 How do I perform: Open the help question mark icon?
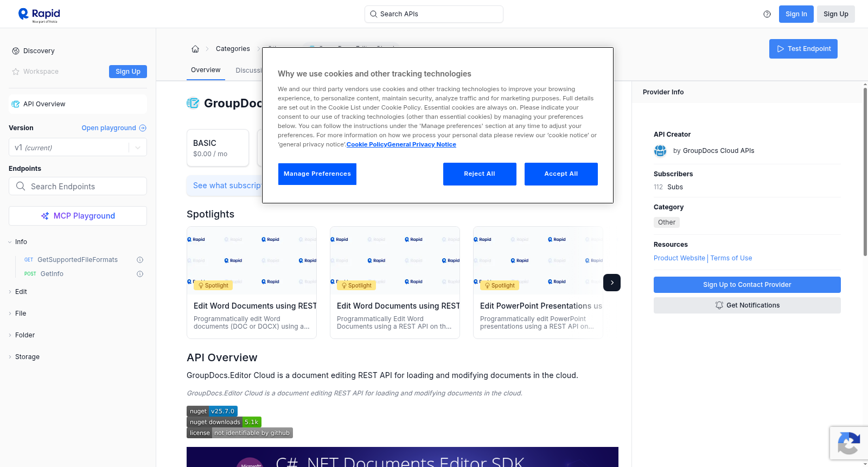[767, 14]
